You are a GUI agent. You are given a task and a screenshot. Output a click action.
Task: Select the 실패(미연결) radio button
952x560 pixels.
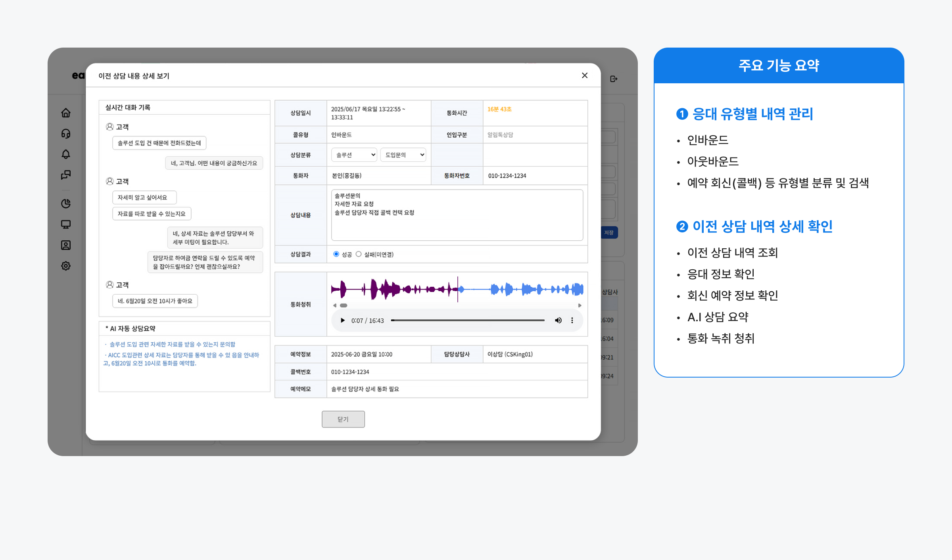[x=359, y=254]
